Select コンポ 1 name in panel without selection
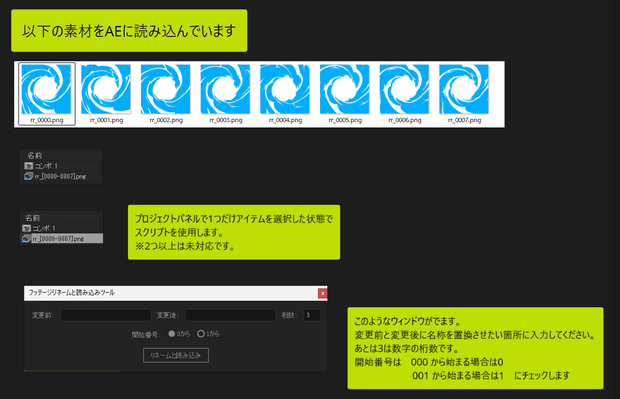The image size is (620, 399). pyautogui.click(x=46, y=166)
